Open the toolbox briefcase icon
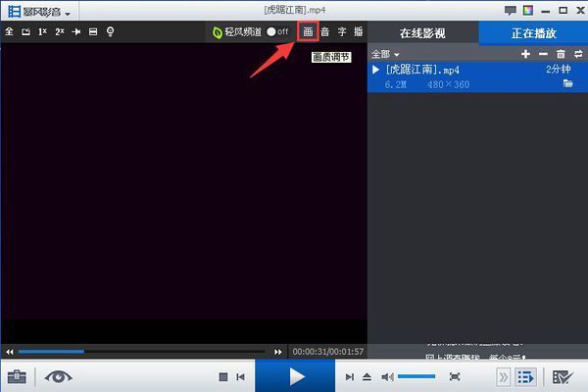 tap(17, 376)
